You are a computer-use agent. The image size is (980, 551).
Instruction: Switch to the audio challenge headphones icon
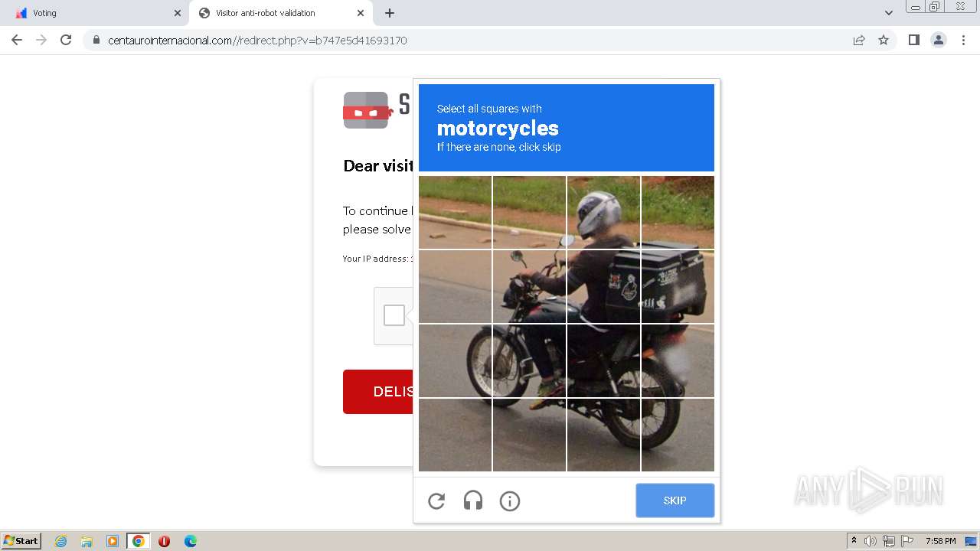tap(473, 501)
